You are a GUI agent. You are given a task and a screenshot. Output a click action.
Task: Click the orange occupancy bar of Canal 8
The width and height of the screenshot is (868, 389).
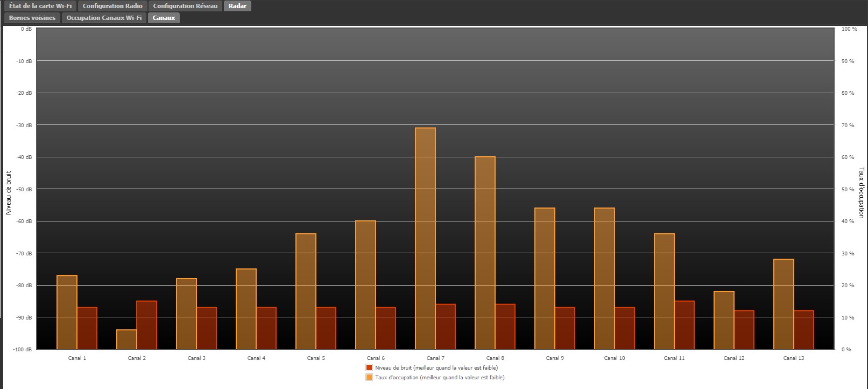point(485,253)
